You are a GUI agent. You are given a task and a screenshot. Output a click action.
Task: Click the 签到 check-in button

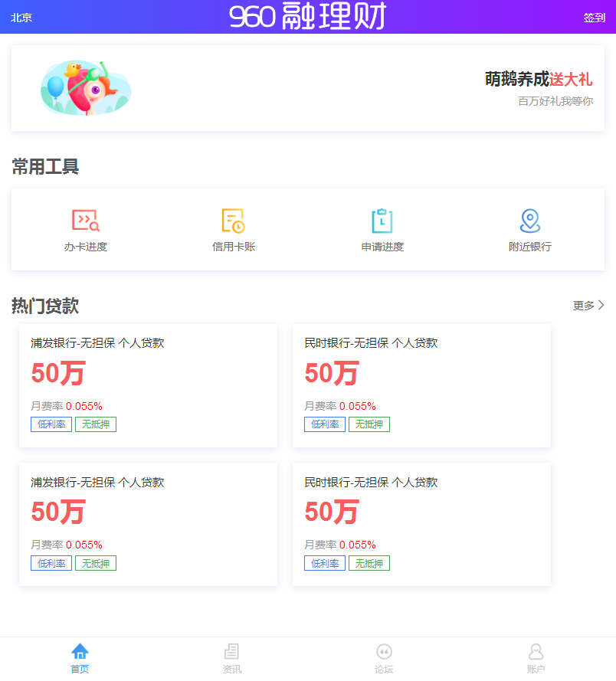click(594, 18)
